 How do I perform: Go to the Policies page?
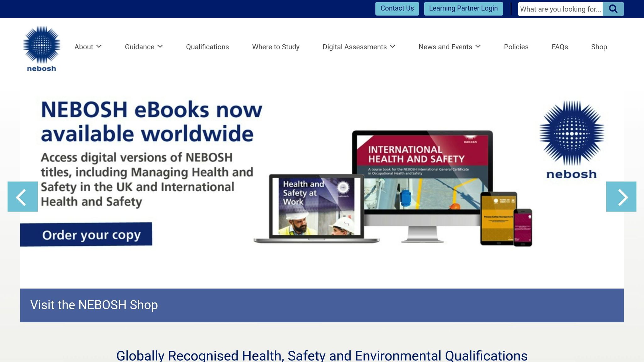coord(516,47)
